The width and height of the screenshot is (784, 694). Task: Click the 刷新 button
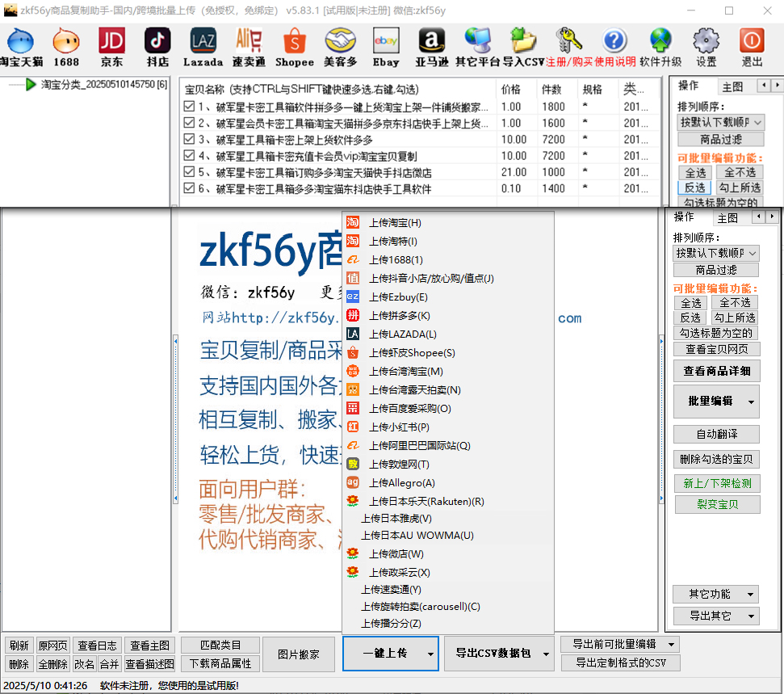coord(19,646)
